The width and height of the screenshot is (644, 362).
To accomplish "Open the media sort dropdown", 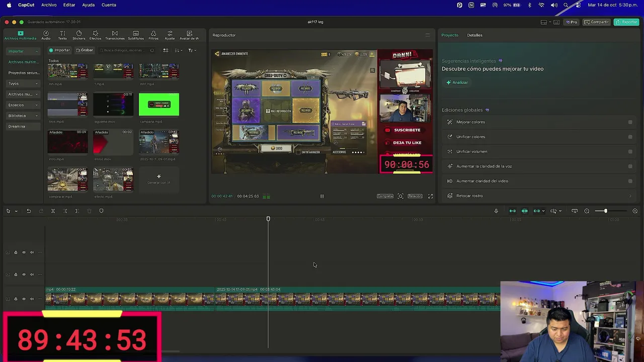I will click(x=178, y=50).
